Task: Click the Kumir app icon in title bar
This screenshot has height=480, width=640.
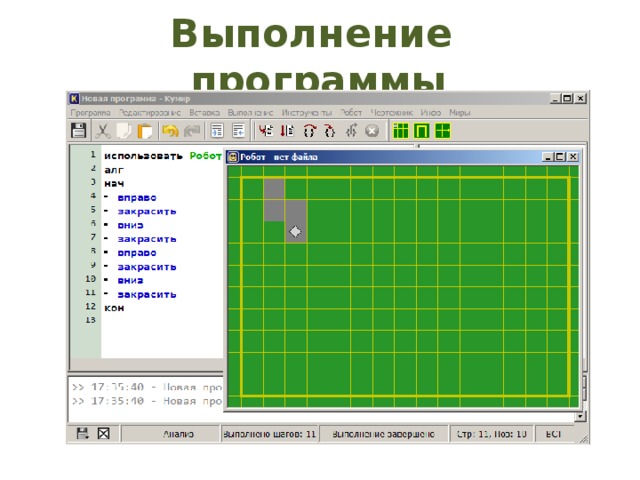Action: click(x=74, y=98)
